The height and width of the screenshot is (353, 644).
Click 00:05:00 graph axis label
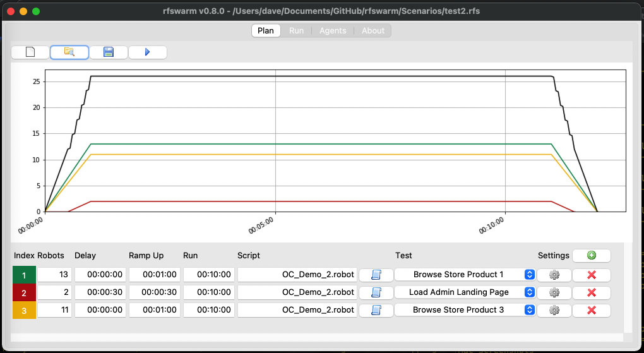[x=261, y=225]
